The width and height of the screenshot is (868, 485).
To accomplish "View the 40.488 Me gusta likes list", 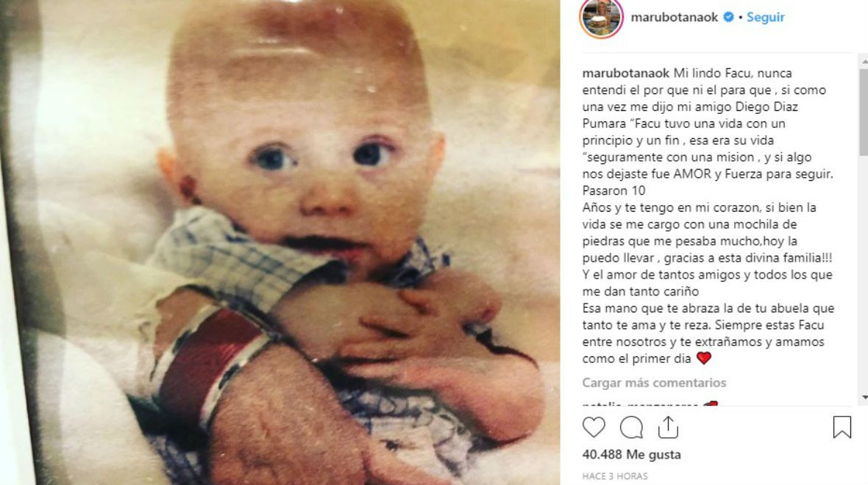I will coord(631,455).
